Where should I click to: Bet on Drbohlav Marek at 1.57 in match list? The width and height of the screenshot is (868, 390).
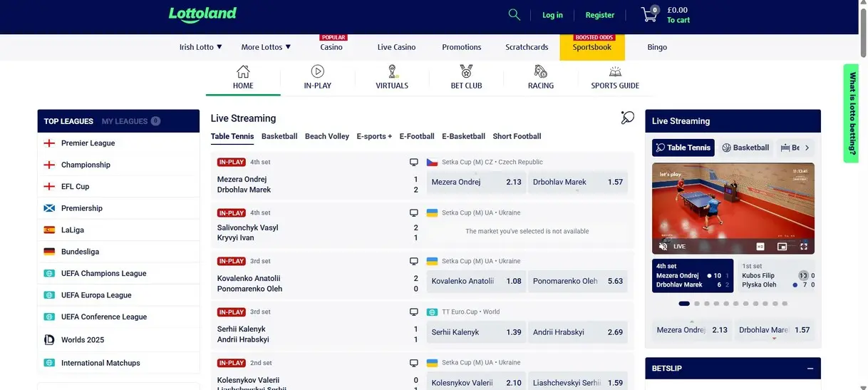coord(578,182)
